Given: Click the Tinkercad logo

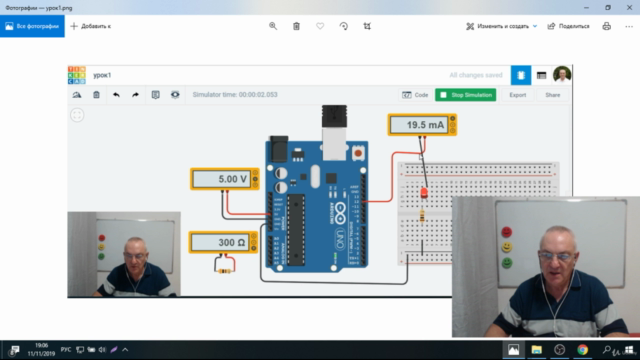Looking at the screenshot, I should point(77,75).
